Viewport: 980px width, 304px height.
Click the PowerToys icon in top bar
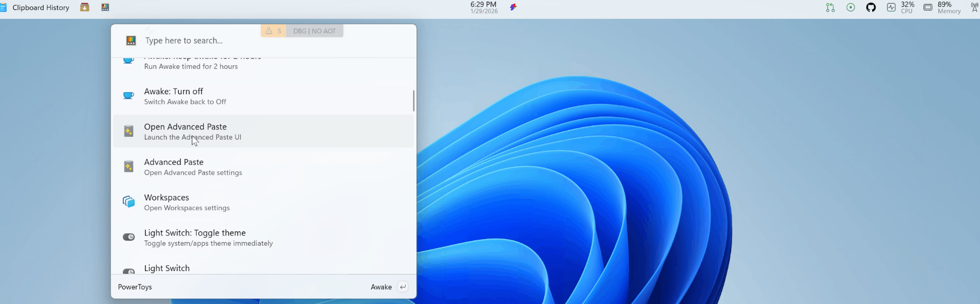[105, 8]
